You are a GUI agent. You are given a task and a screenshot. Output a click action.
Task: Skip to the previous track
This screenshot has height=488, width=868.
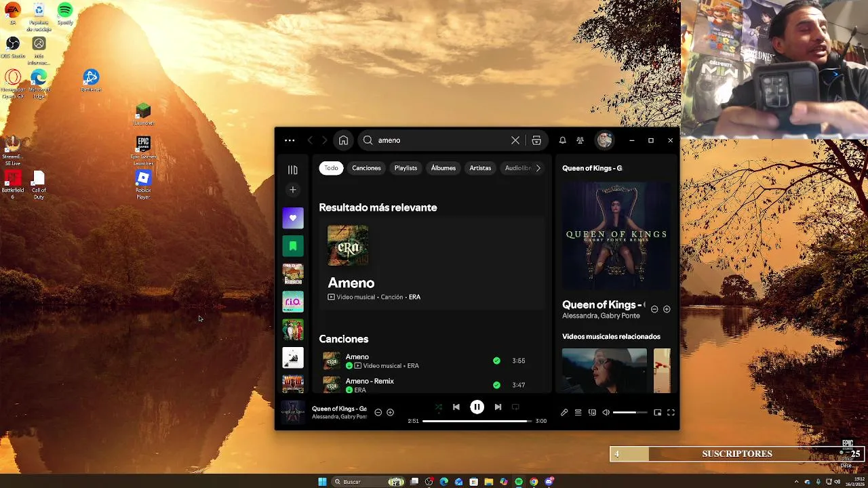(x=456, y=407)
